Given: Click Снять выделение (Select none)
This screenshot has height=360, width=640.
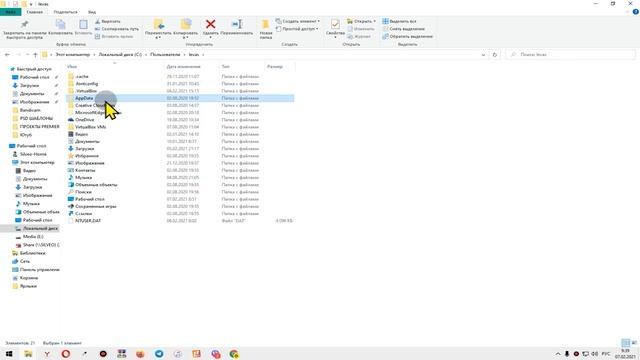Looking at the screenshot, I should tap(403, 29).
